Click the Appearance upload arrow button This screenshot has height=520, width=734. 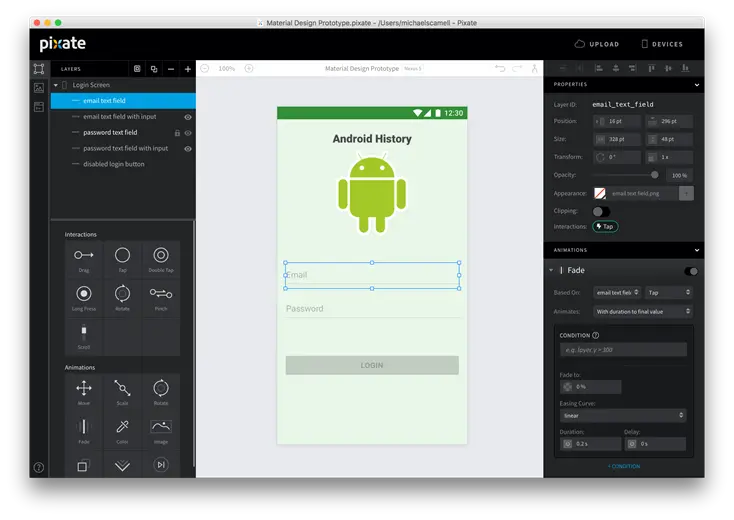click(x=686, y=193)
